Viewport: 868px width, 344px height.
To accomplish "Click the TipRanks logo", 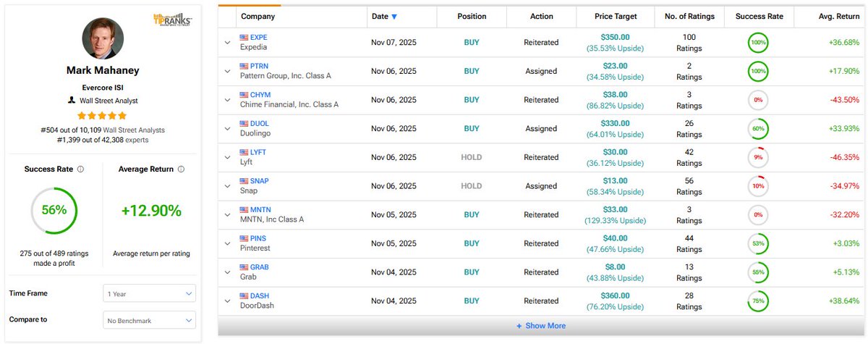I will pos(173,20).
